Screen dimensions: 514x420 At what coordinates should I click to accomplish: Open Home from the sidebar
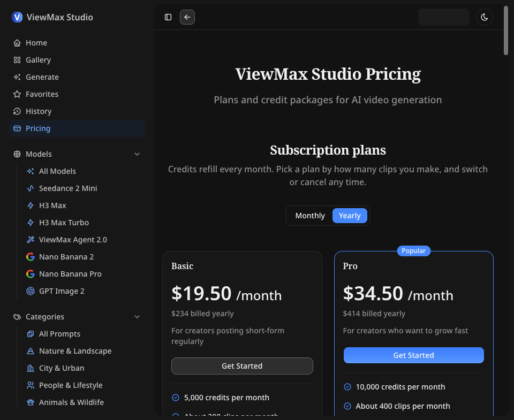[x=77, y=43]
